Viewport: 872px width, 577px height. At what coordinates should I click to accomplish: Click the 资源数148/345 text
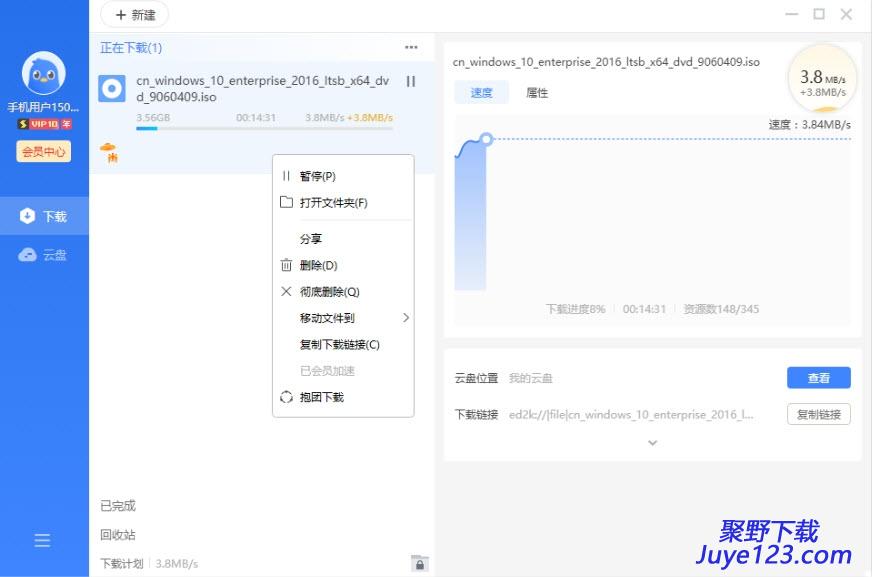(721, 309)
